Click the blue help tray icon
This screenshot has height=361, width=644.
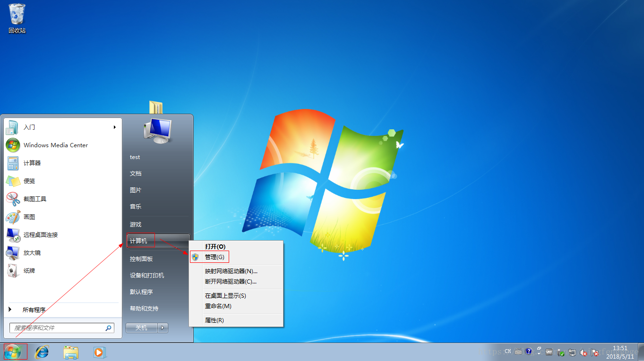click(528, 351)
